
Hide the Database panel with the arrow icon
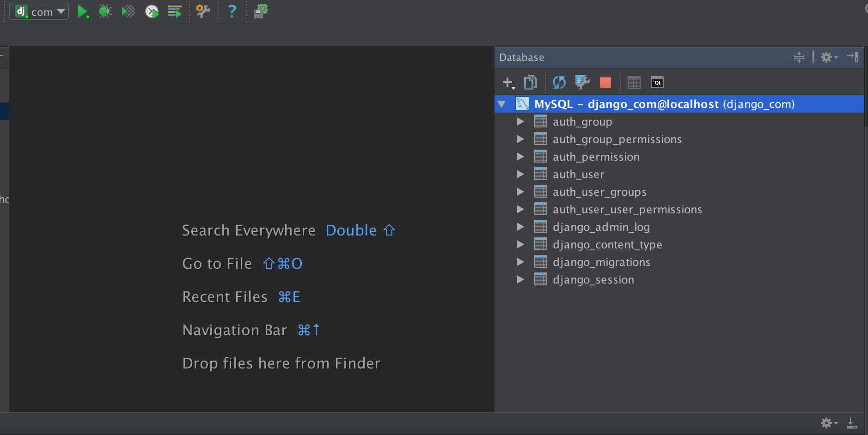853,57
